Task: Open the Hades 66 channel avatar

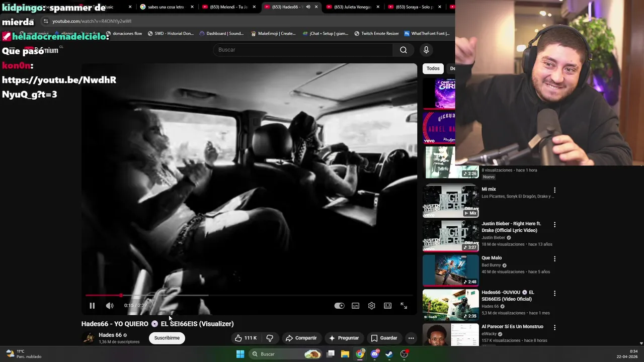Action: [89, 338]
